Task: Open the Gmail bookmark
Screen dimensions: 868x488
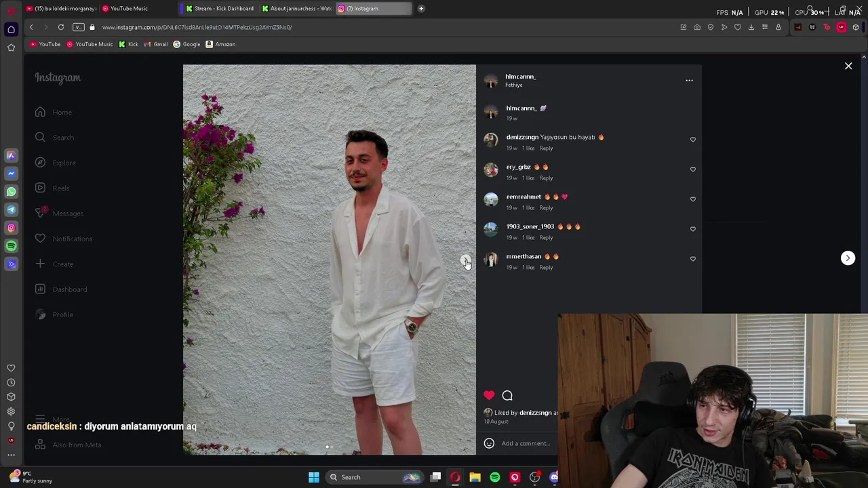Action: click(x=156, y=44)
